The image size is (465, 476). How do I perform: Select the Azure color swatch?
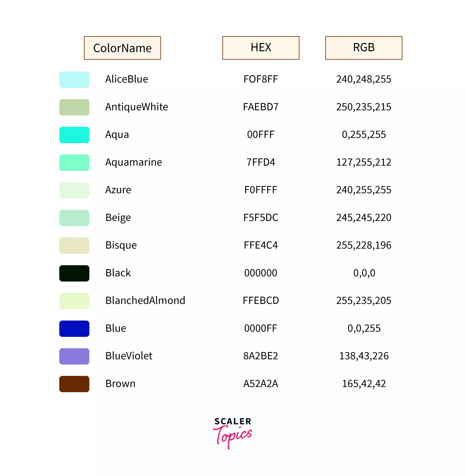pyautogui.click(x=74, y=190)
